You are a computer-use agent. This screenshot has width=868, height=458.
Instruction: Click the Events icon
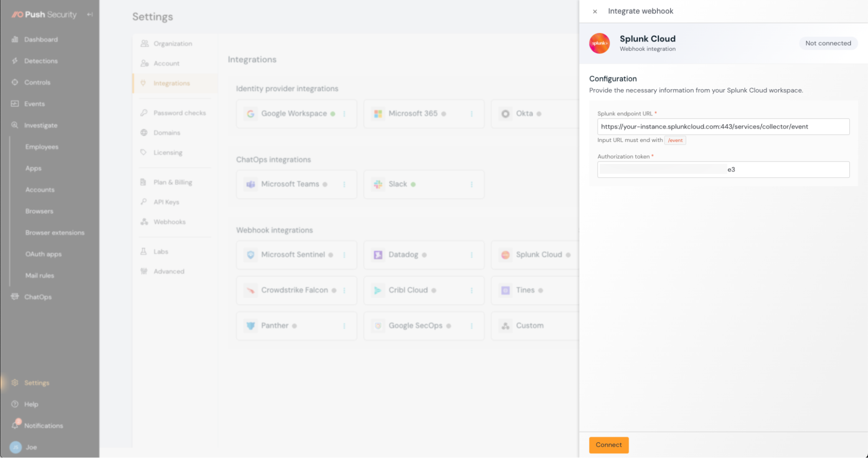[x=15, y=104]
